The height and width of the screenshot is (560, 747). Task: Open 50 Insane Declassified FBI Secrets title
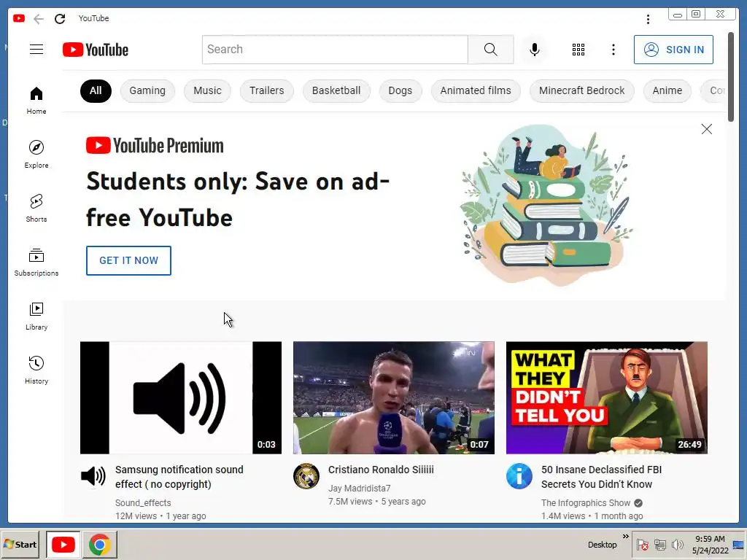(601, 477)
